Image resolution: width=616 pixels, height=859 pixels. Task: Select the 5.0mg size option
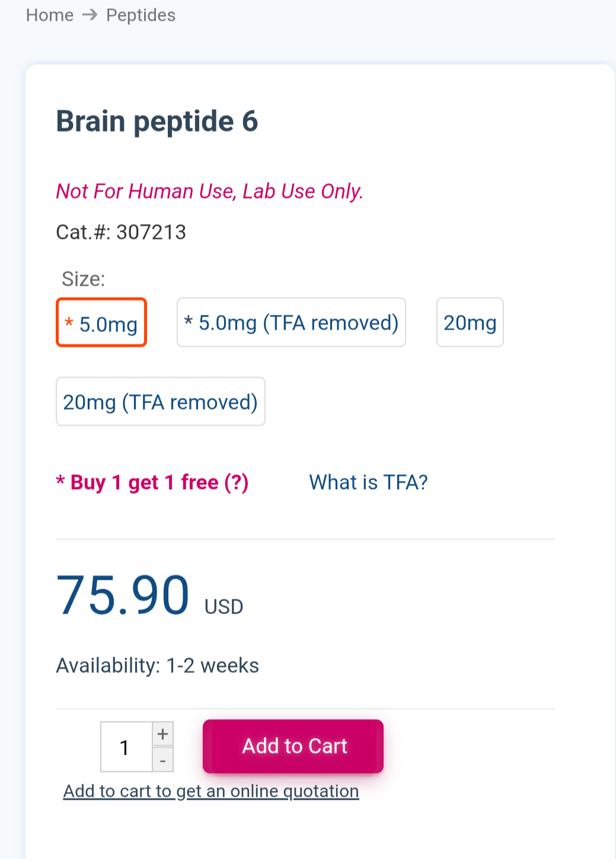click(101, 323)
